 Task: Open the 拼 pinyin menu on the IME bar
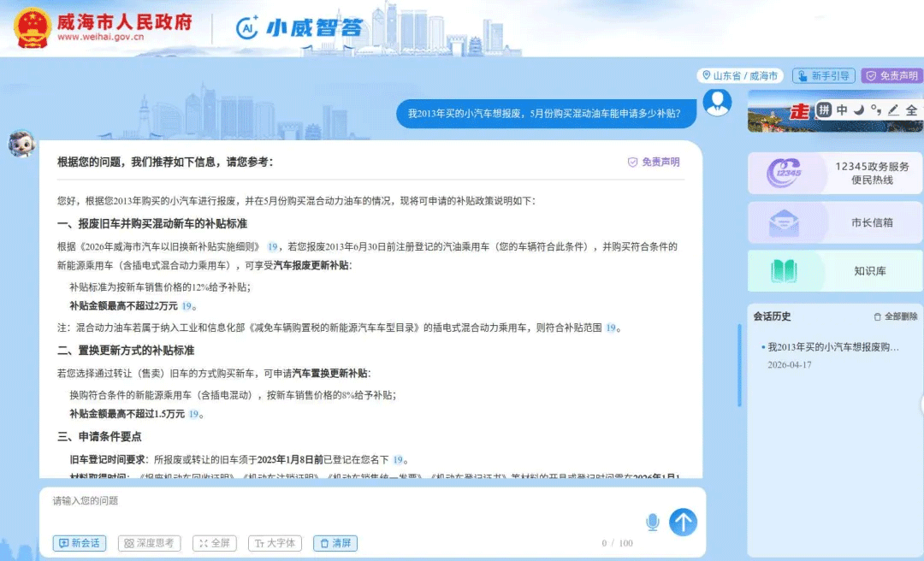pyautogui.click(x=823, y=111)
